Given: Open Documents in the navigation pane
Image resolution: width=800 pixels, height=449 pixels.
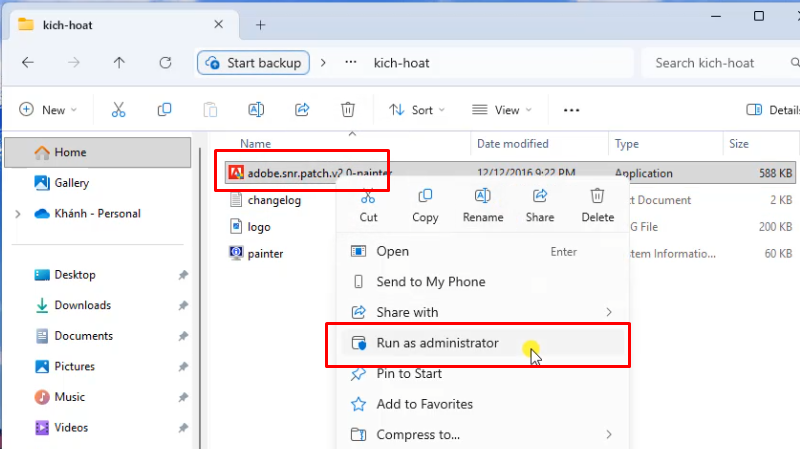Looking at the screenshot, I should tap(84, 336).
